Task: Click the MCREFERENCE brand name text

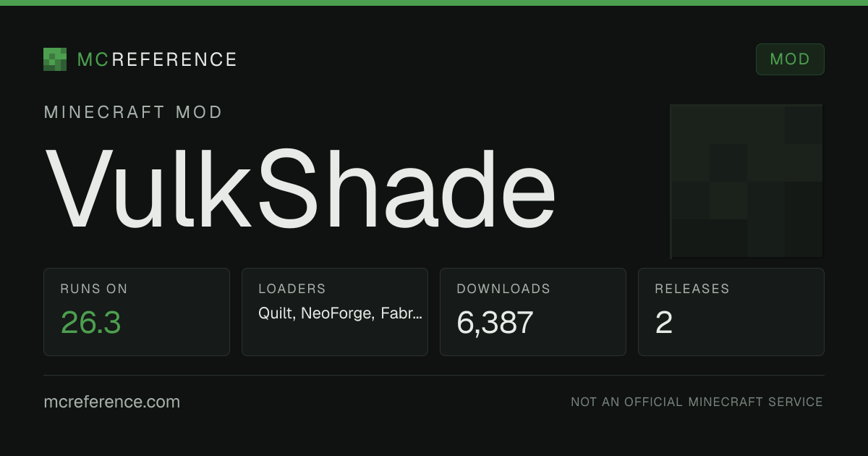Action: click(x=157, y=59)
